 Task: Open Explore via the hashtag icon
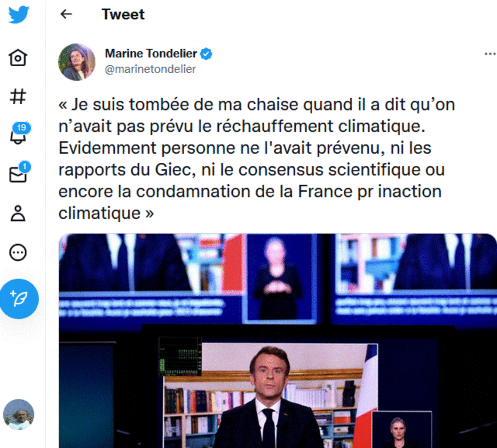click(18, 96)
